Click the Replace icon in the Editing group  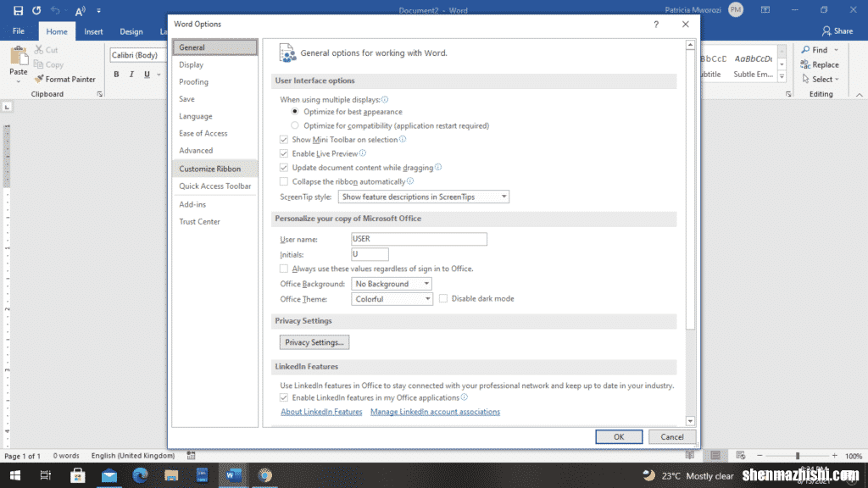tap(805, 64)
